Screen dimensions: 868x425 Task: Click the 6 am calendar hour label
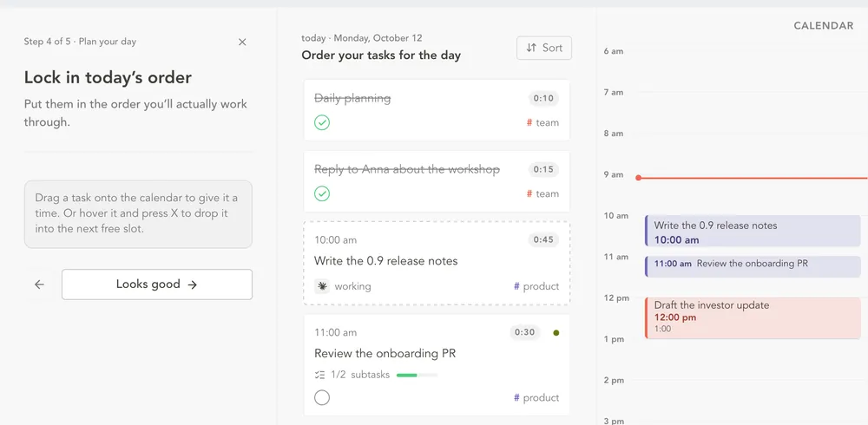(x=614, y=51)
